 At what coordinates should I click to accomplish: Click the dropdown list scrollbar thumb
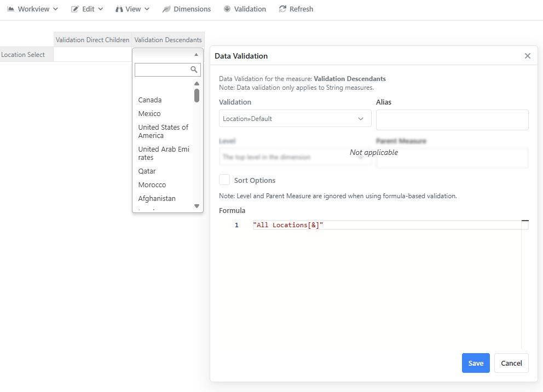197,96
